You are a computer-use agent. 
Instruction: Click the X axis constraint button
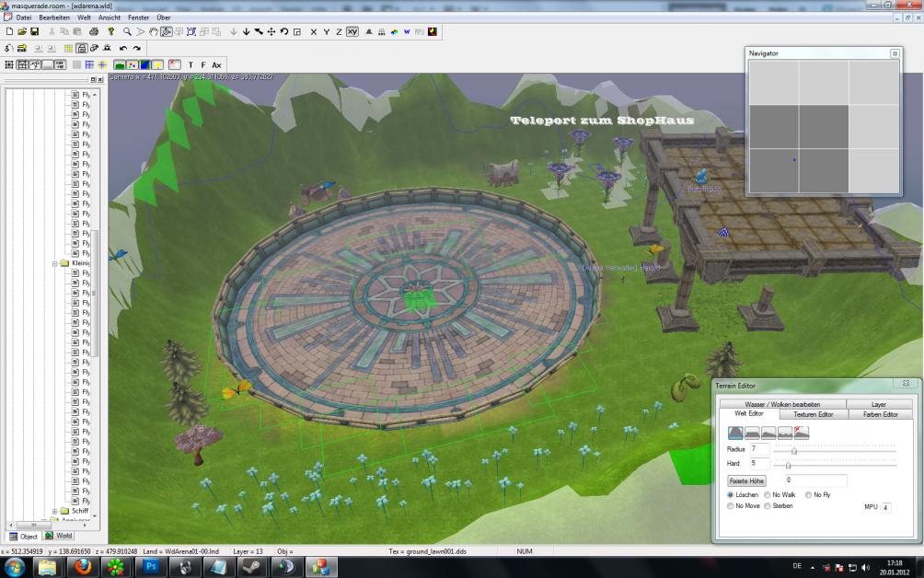click(313, 31)
